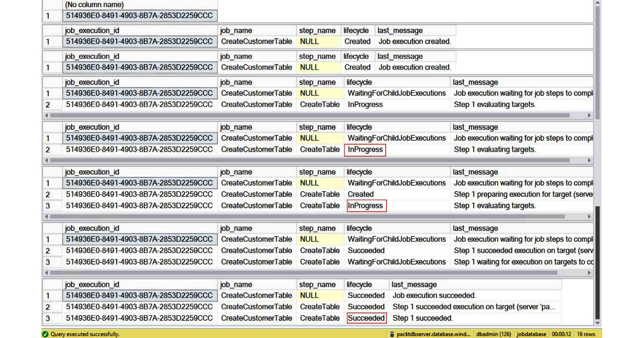Screen dimensions: 644x338
Task: Click the lock icon beside packtdbserver connection
Action: [392, 334]
